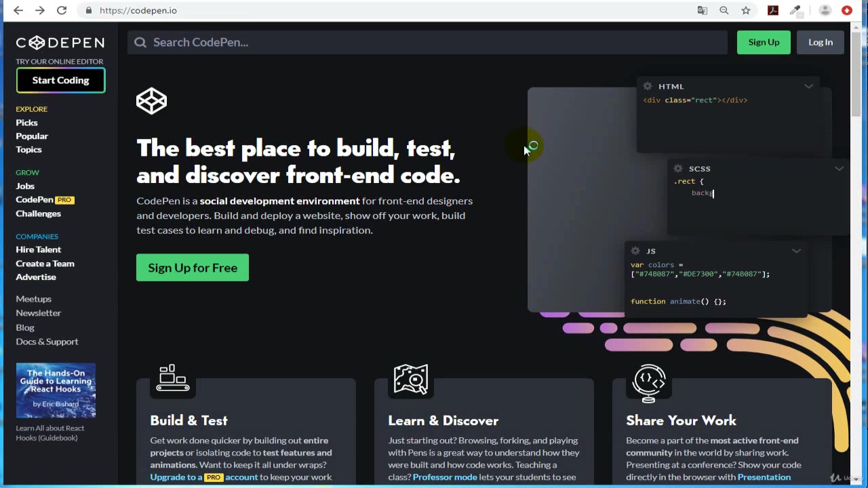Image resolution: width=868 pixels, height=488 pixels.
Task: Click the Search CodePen input field
Action: click(x=427, y=42)
